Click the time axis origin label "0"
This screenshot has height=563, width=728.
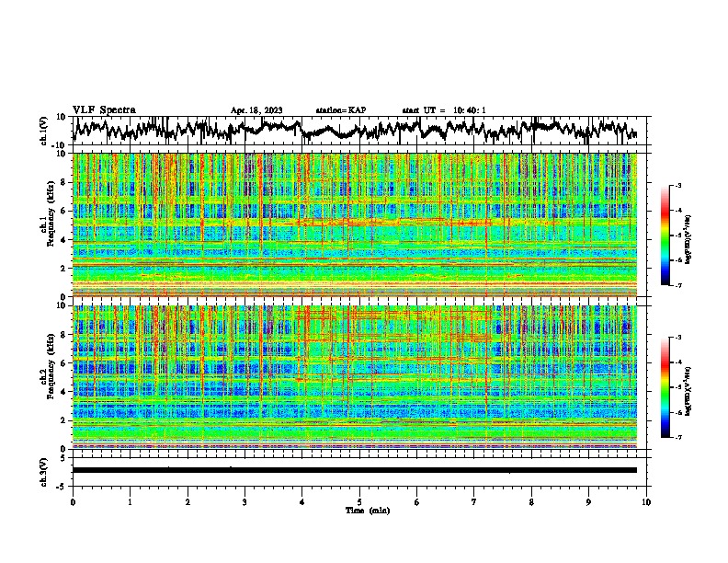click(73, 502)
